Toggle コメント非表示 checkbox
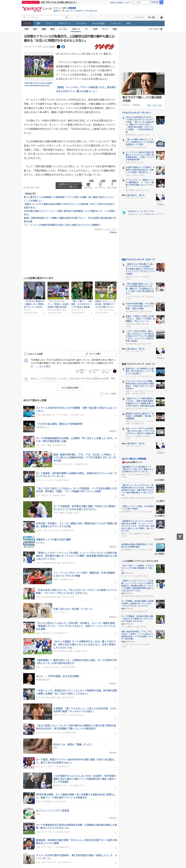 tap(102, 393)
